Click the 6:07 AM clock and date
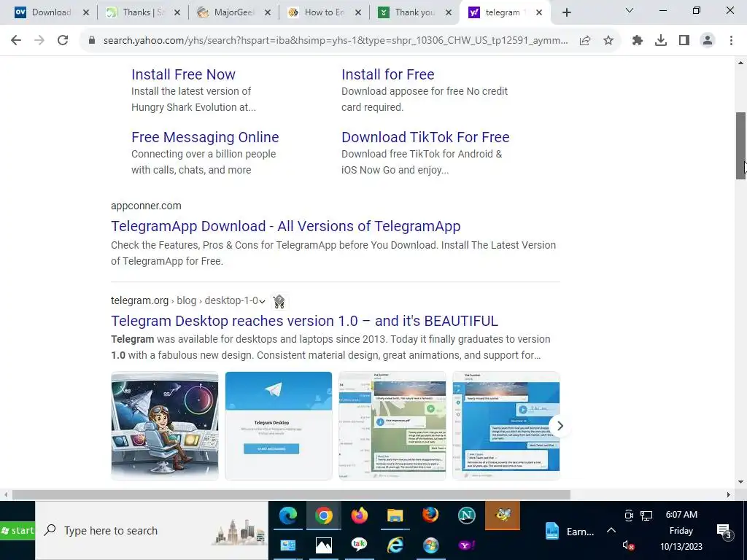The image size is (747, 560). click(x=681, y=531)
